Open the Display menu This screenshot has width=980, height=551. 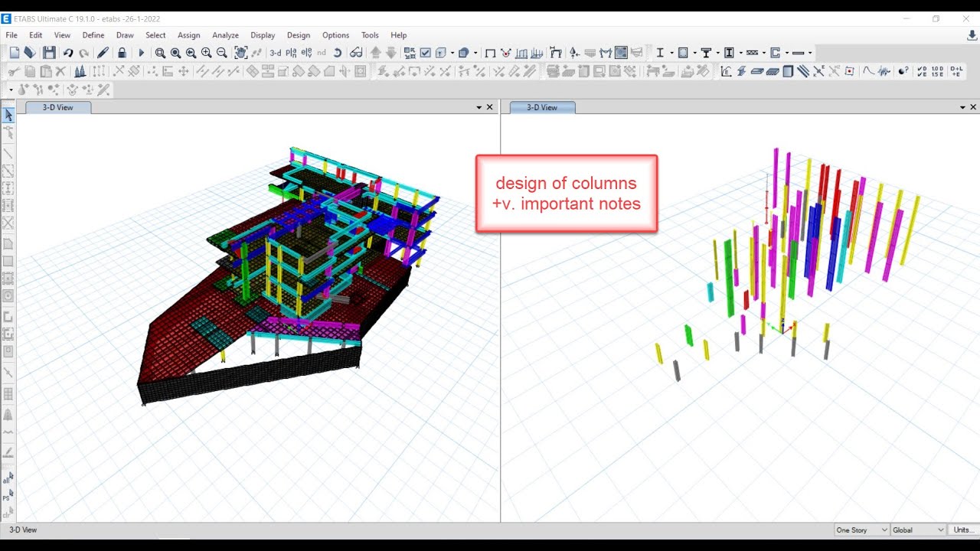263,35
